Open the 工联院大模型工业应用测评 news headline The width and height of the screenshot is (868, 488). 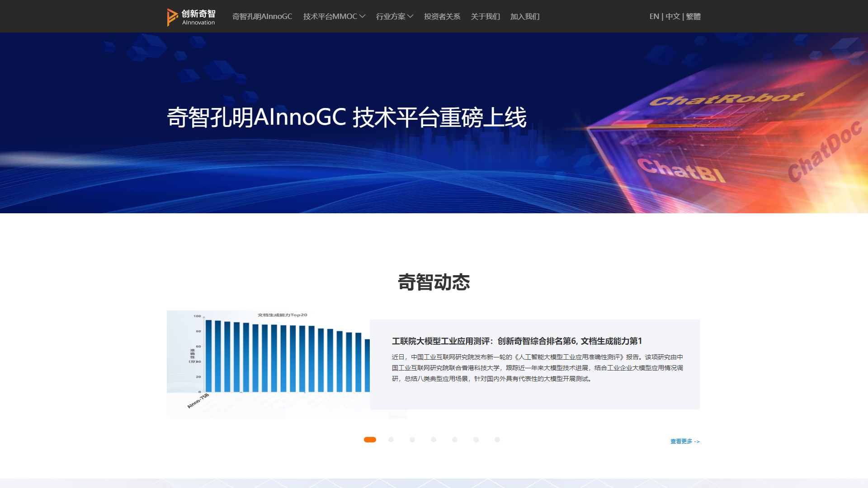[x=517, y=342]
